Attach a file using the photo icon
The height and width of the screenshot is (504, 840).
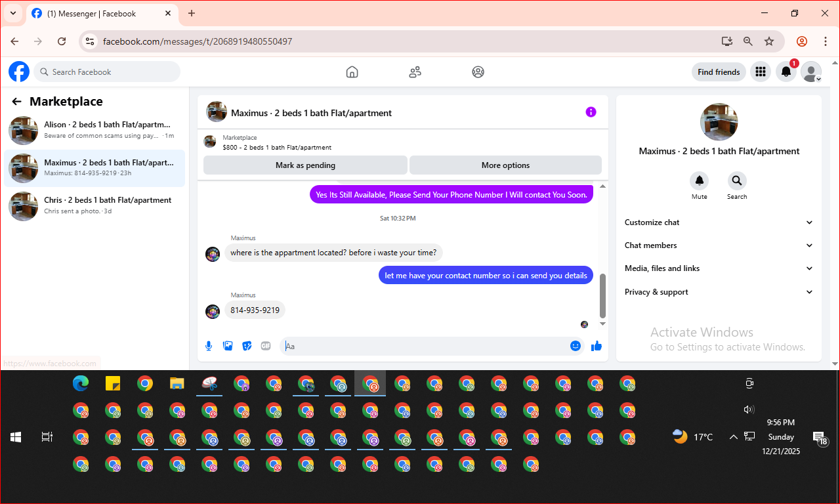tap(228, 346)
